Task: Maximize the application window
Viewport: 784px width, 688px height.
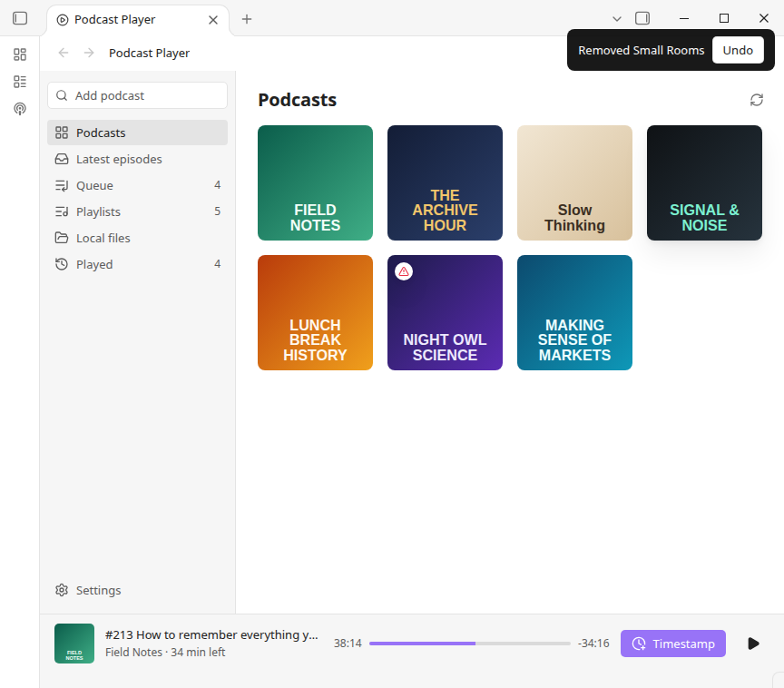Action: coord(724,18)
